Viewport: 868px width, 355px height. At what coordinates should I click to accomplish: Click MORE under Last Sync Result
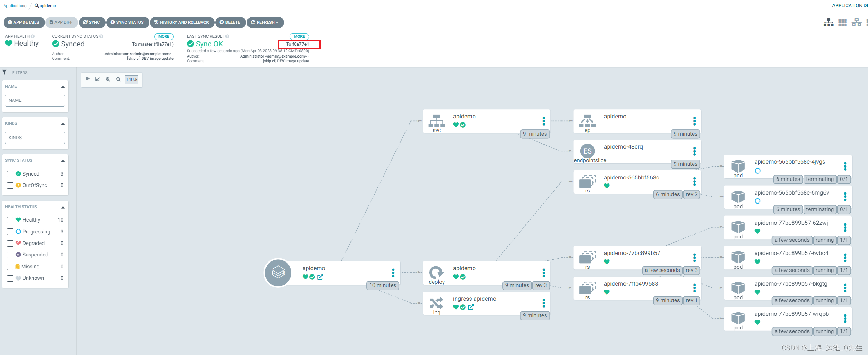[299, 37]
